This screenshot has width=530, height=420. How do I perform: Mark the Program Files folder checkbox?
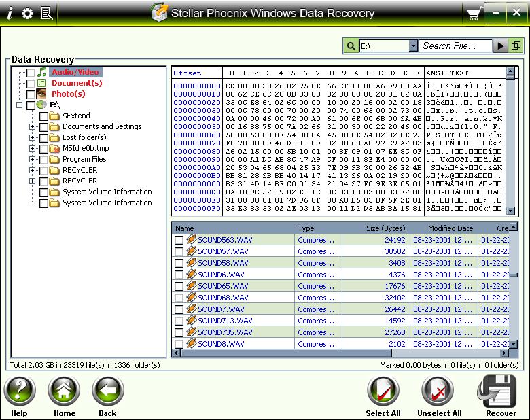[x=43, y=160]
